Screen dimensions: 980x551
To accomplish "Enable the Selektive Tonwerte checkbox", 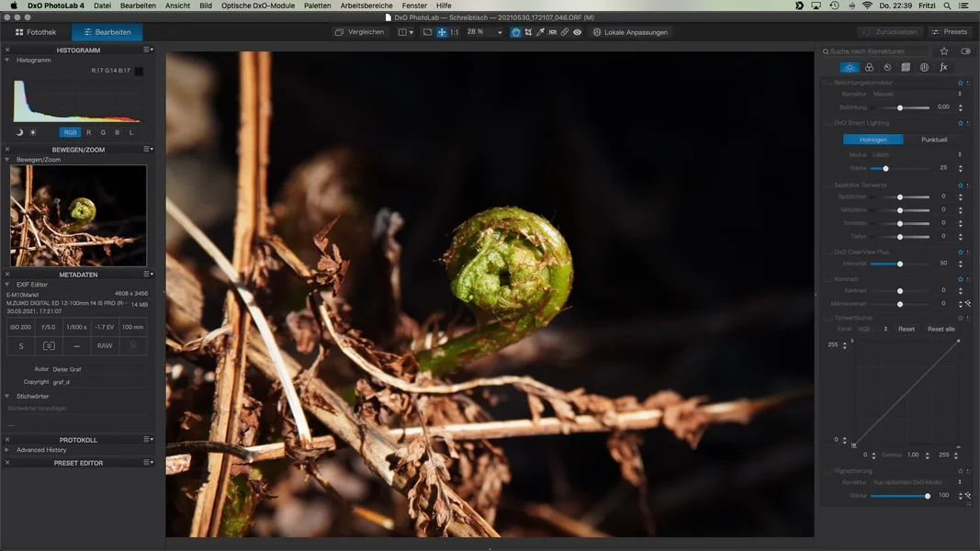I will 828,185.
